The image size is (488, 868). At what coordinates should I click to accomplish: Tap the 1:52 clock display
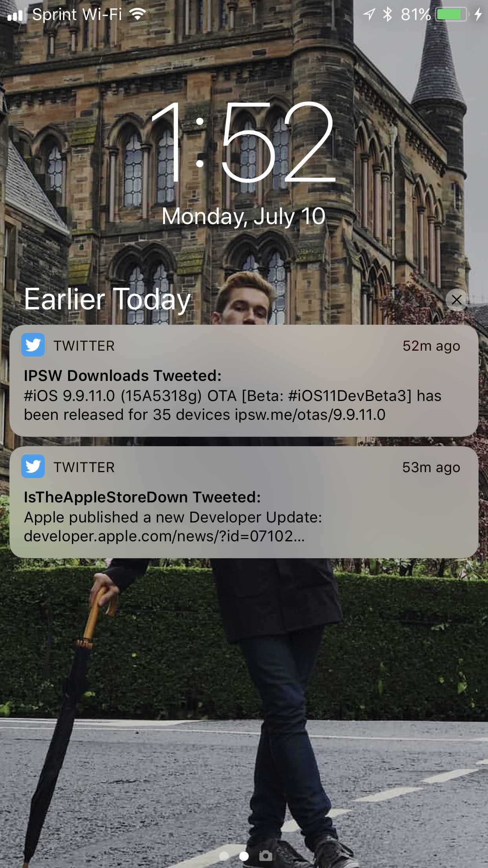click(x=244, y=142)
